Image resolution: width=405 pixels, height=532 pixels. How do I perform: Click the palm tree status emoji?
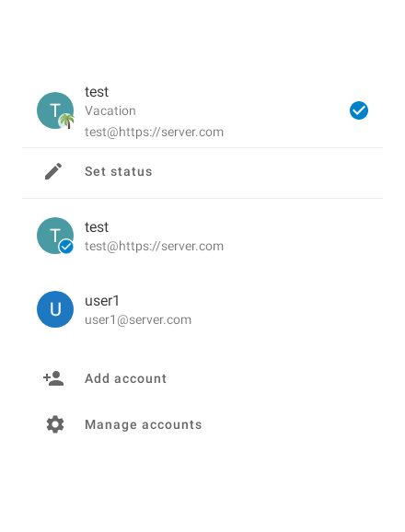click(x=66, y=121)
